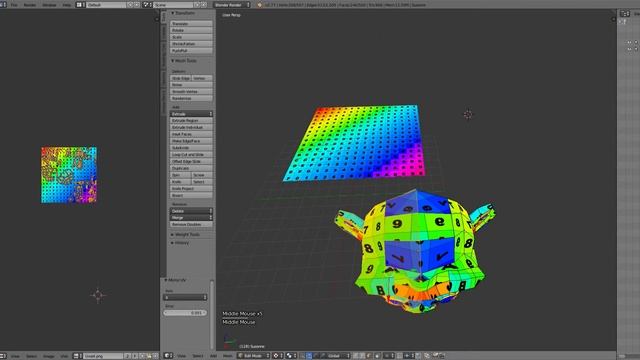Screen dimensions: 640x360
Task: Click the Duplicate button
Action: click(x=191, y=168)
